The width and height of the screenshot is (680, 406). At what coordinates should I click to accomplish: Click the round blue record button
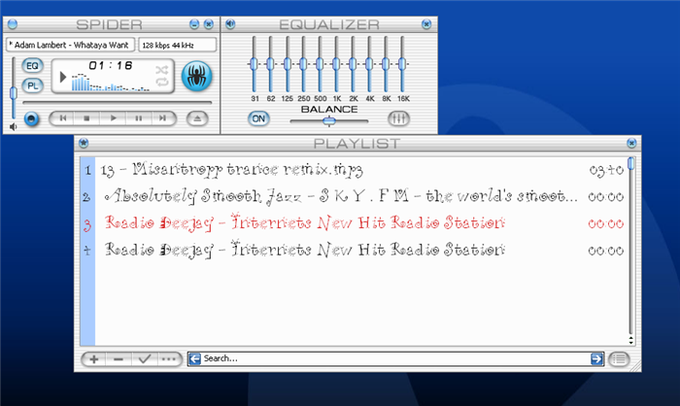tap(31, 119)
